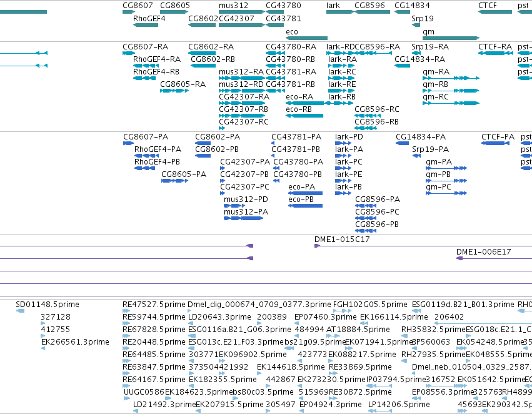This screenshot has height=414, width=532.
Task: Select the CG14834-PA protein
Action: (x=402, y=143)
